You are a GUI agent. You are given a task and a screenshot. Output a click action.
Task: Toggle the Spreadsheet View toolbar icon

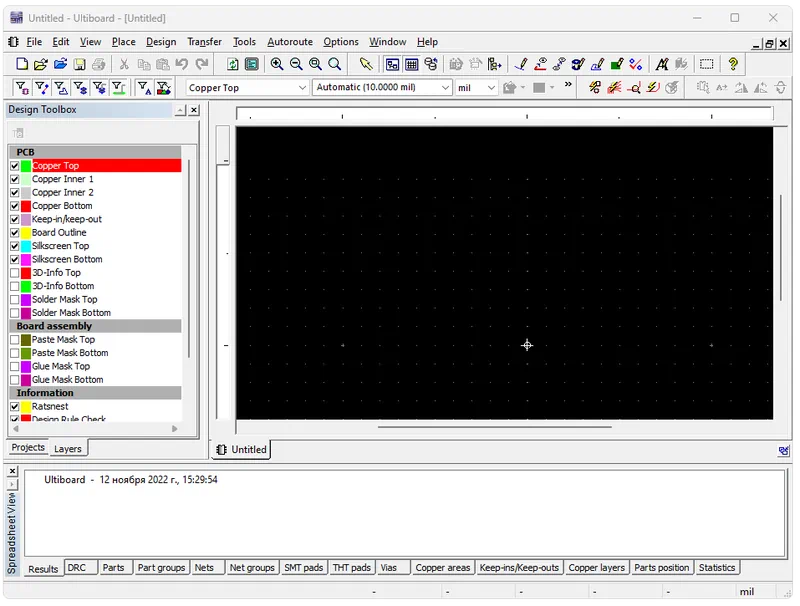coord(412,64)
